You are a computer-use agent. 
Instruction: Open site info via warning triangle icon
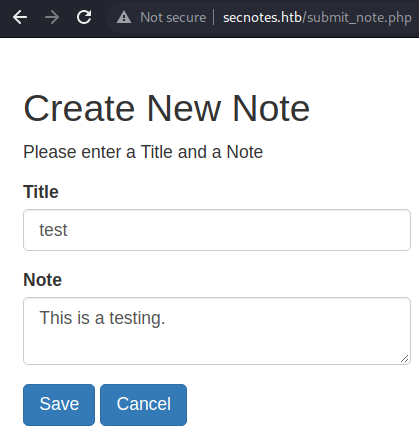click(x=124, y=17)
